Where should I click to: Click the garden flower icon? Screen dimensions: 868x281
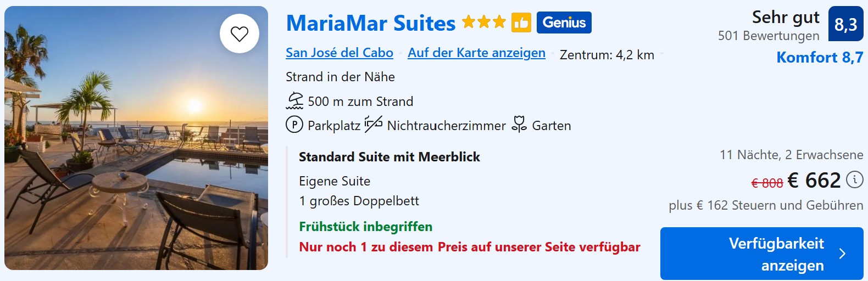(519, 125)
